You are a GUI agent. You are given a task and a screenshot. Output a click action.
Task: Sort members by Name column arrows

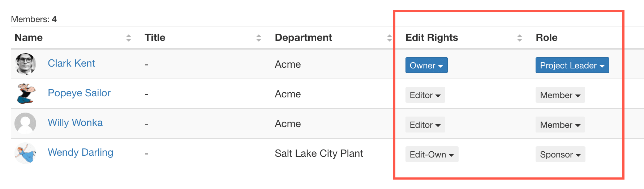129,38
